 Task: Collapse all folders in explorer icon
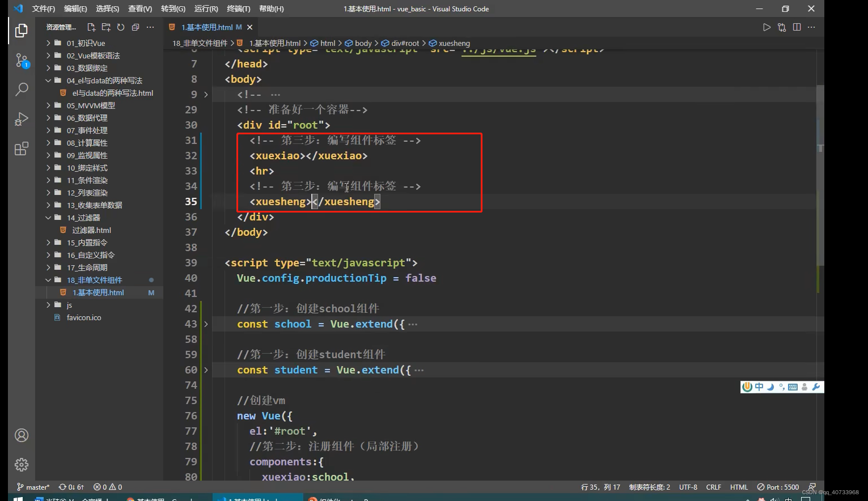(x=136, y=27)
